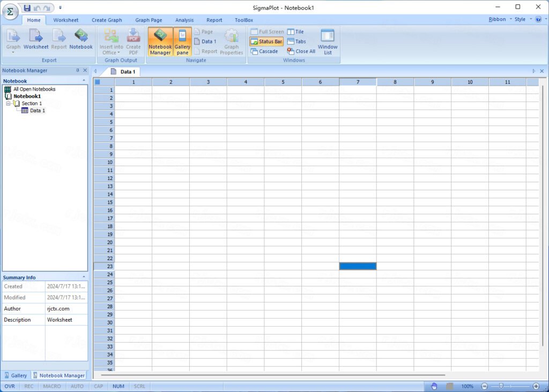Open the SigmaPlot application menu button
The height and width of the screenshot is (392, 549).
(10, 12)
